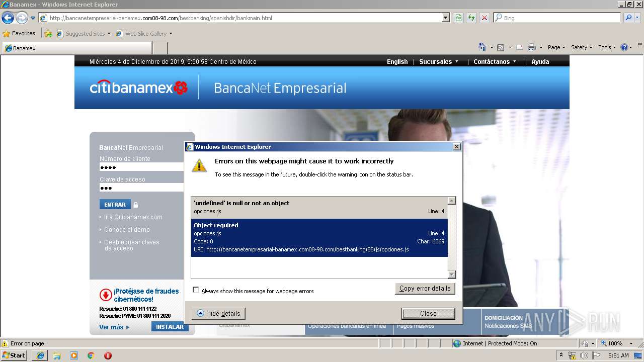This screenshot has width=644, height=362.
Task: Open the Windows Start button
Action: (14, 355)
